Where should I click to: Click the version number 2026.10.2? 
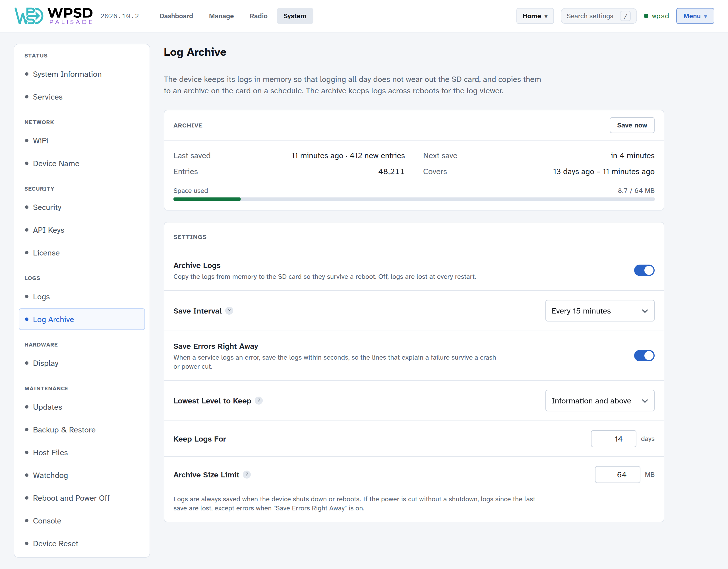tap(120, 16)
